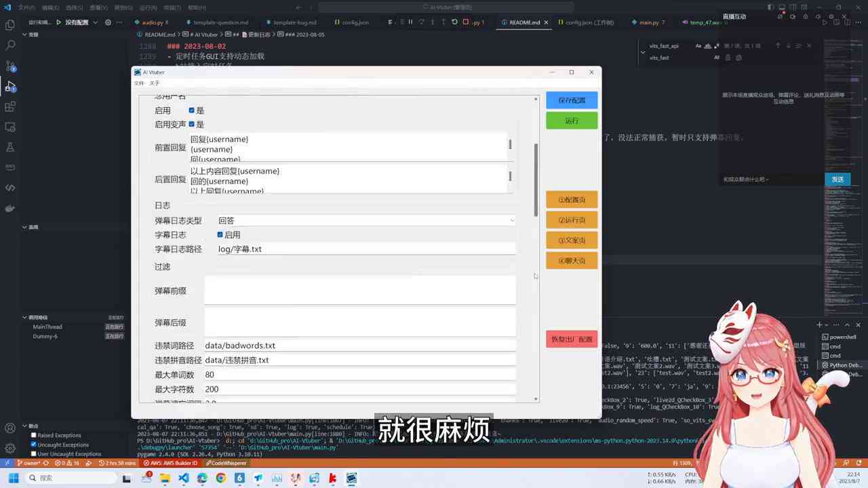Close the README.md editor tab
Image resolution: width=868 pixels, height=488 pixels.
click(547, 22)
